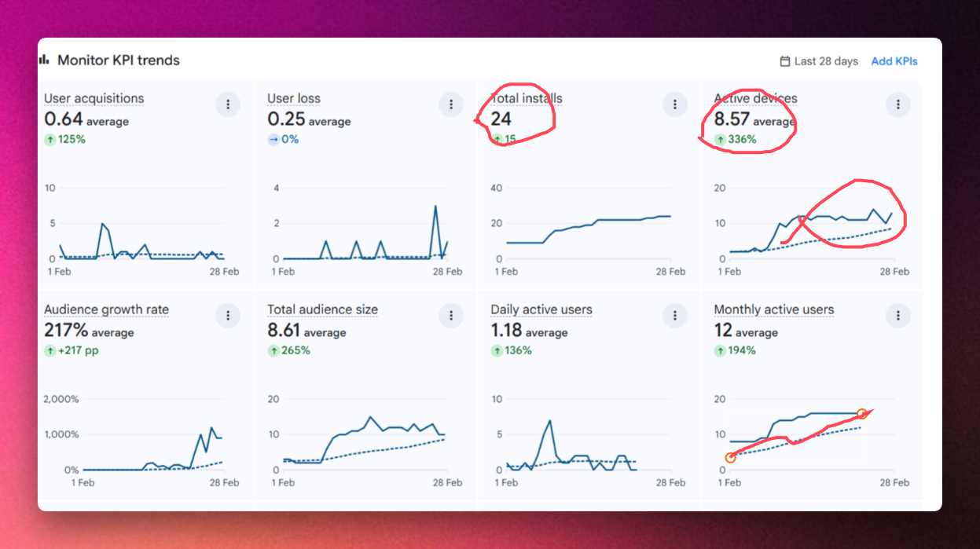This screenshot has height=549, width=980.
Task: Open the User acquisitions card options menu
Action: pos(228,104)
